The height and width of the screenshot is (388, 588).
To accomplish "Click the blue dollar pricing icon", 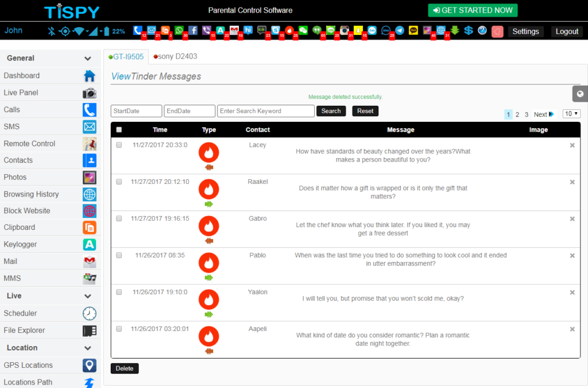I will [x=469, y=30].
